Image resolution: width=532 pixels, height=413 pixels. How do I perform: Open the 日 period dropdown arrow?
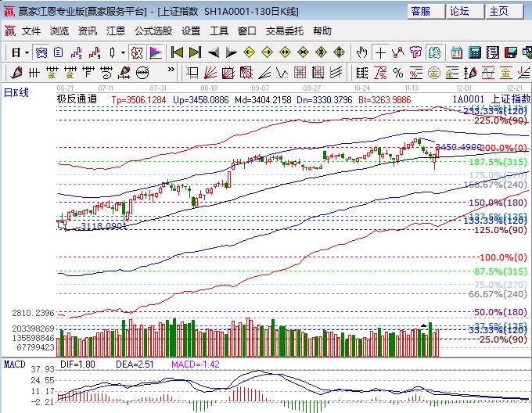tap(26, 52)
